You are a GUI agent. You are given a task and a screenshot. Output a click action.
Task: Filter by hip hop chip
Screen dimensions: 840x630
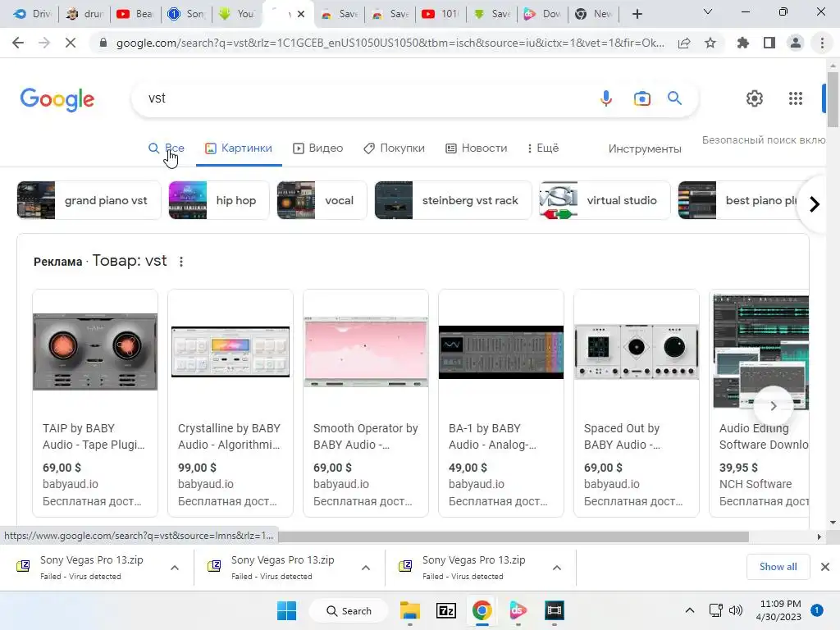click(x=218, y=200)
